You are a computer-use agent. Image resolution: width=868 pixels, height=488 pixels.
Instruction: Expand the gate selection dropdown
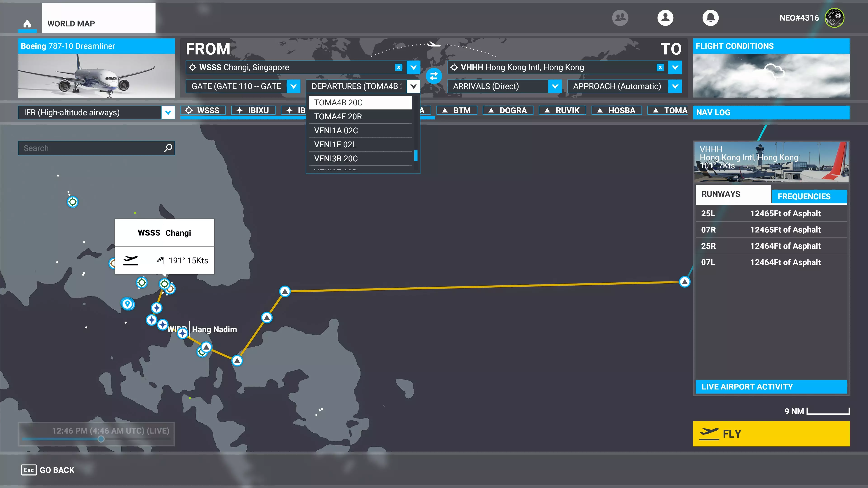coord(293,86)
